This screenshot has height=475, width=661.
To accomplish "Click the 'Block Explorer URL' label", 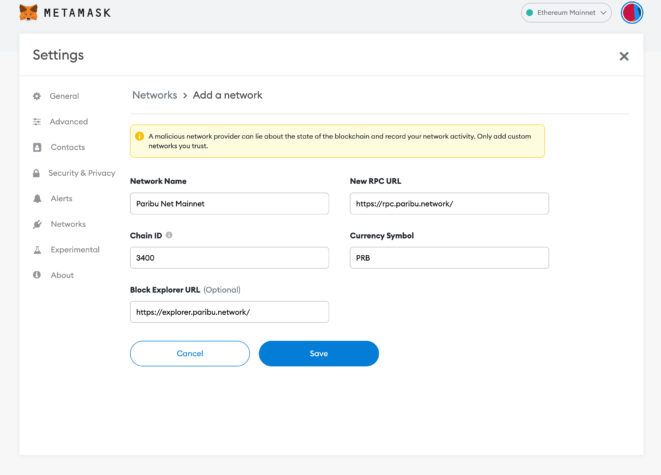I will tap(165, 290).
